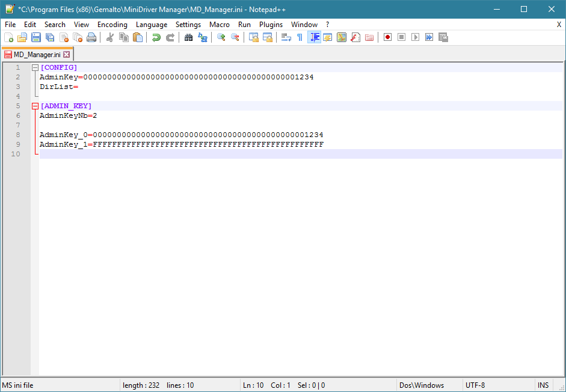The width and height of the screenshot is (566, 392).
Task: Toggle the Word Wrap toolbar button
Action: [286, 37]
